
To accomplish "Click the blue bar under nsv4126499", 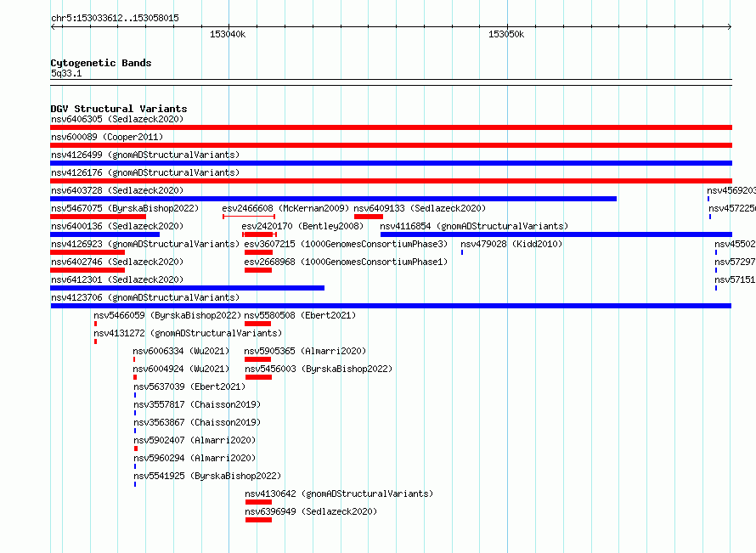I will 391,163.
